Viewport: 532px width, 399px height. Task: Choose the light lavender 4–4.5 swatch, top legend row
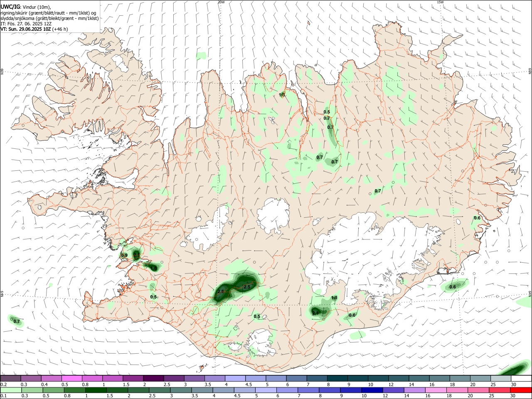pos(234,378)
